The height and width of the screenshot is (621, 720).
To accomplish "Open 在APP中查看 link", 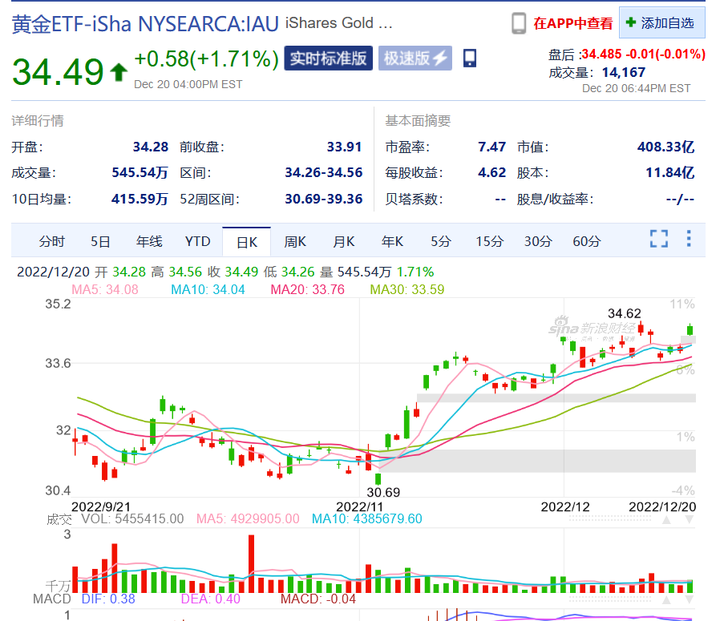I will [x=573, y=23].
